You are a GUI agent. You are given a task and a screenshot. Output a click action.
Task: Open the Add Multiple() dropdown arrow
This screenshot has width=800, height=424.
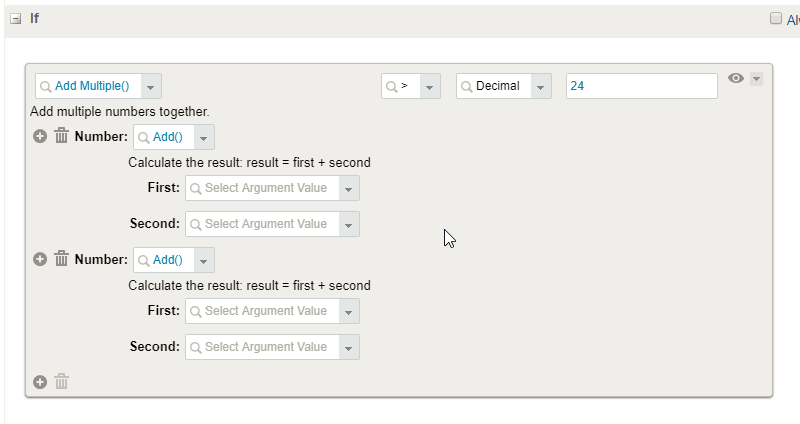coord(151,86)
